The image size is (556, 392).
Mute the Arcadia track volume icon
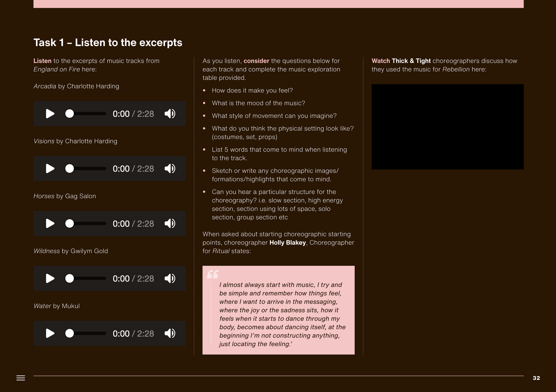(170, 114)
